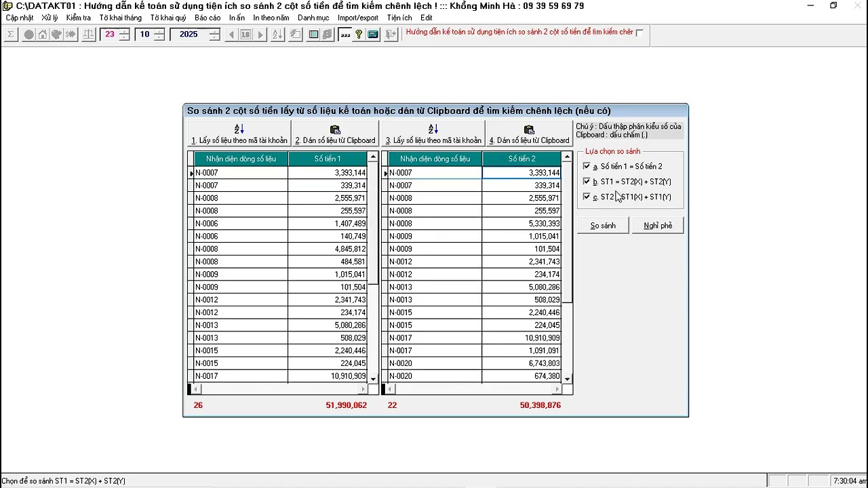Image resolution: width=868 pixels, height=488 pixels.
Task: Click the So sánh compare button
Action: pyautogui.click(x=603, y=225)
